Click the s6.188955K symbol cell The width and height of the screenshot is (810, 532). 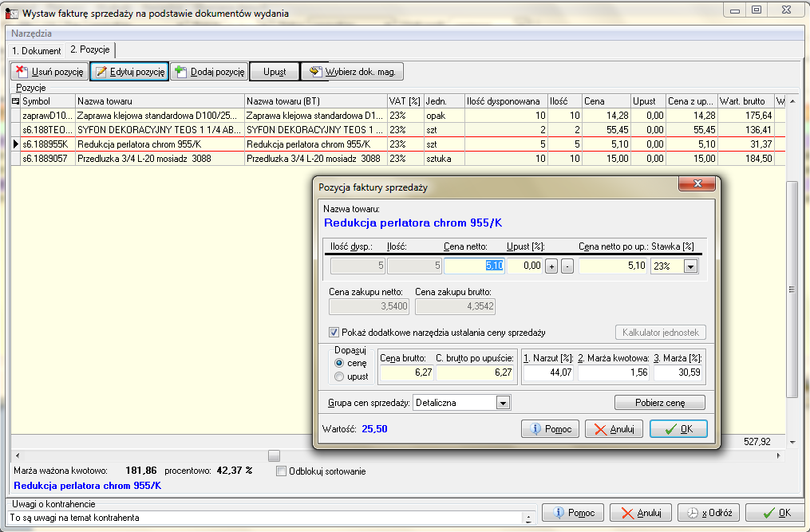[48, 144]
